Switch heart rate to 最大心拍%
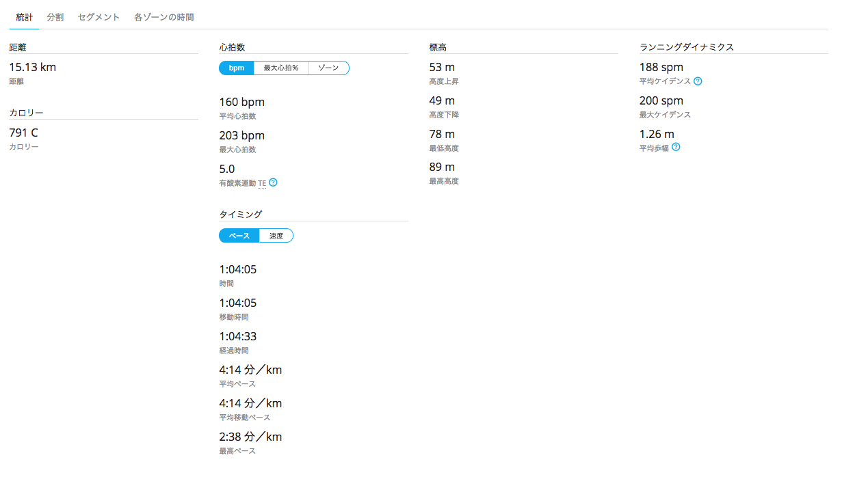Screen dimensions: 868x477 [x=281, y=68]
